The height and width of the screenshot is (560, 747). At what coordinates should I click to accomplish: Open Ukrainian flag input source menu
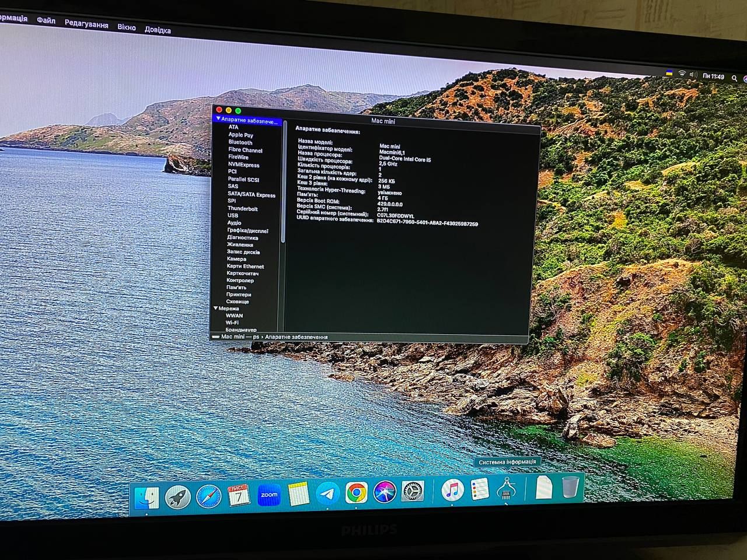coord(669,73)
